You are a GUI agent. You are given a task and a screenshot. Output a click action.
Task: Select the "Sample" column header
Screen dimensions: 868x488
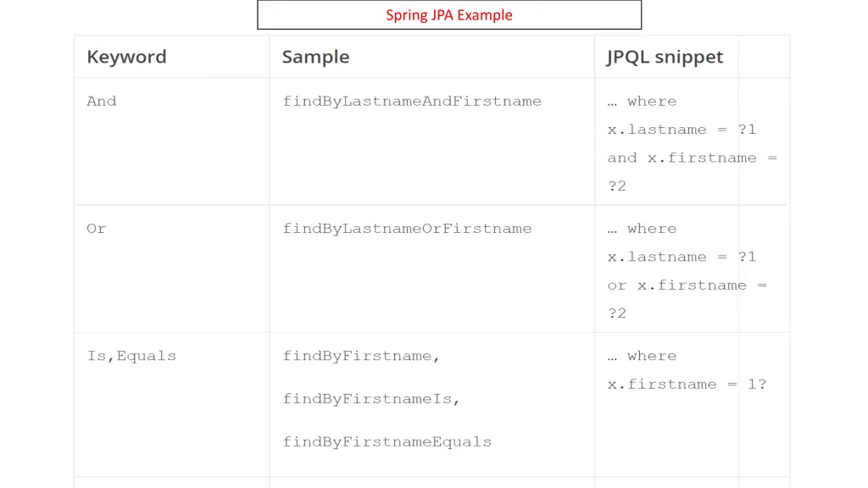click(x=315, y=57)
